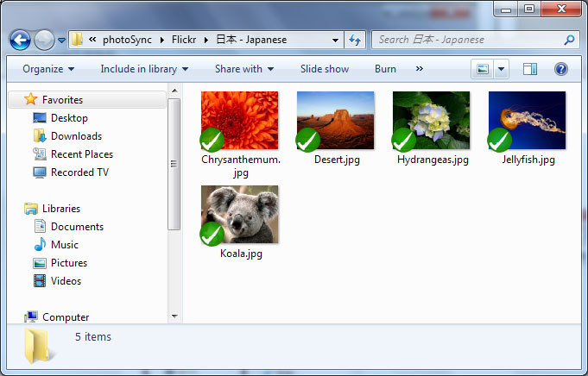Image resolution: width=588 pixels, height=376 pixels.
Task: Expand subfolders arrow after Flickr
Action: pos(206,40)
